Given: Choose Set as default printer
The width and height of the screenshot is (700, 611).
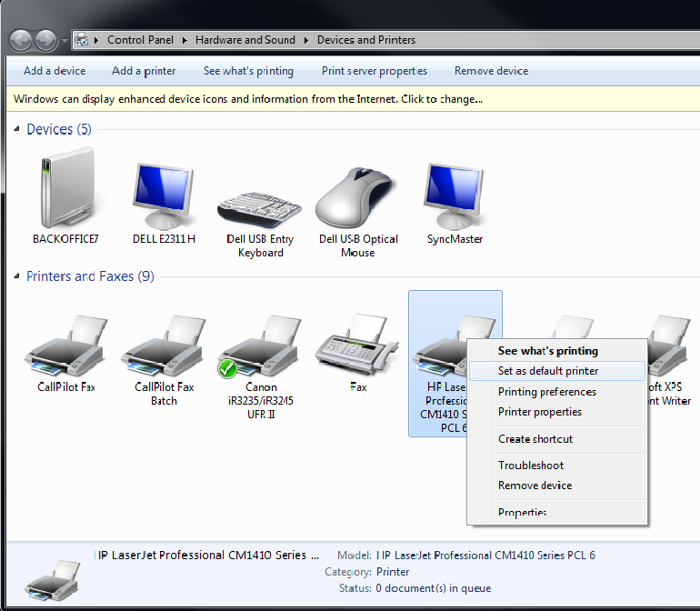Looking at the screenshot, I should (557, 371).
